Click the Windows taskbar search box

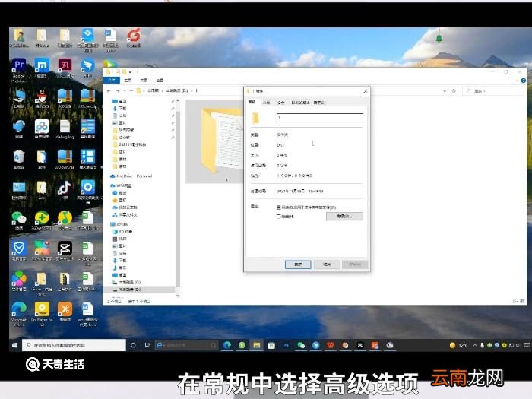coord(74,345)
